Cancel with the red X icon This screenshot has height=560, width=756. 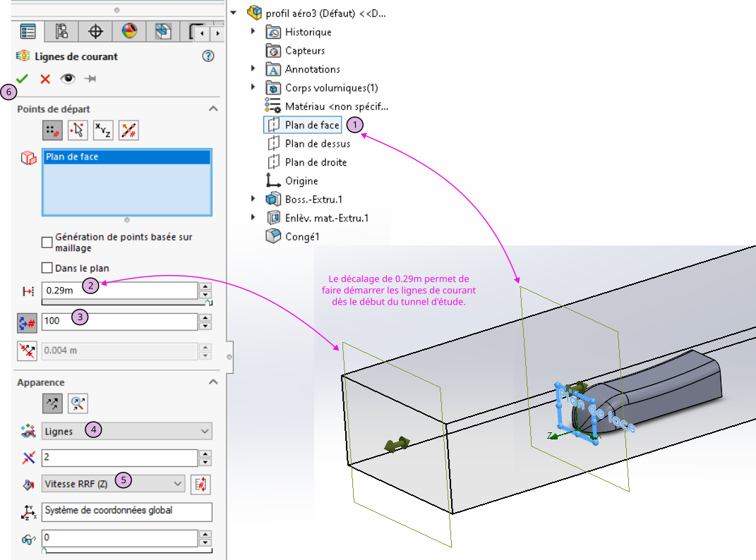coord(45,79)
